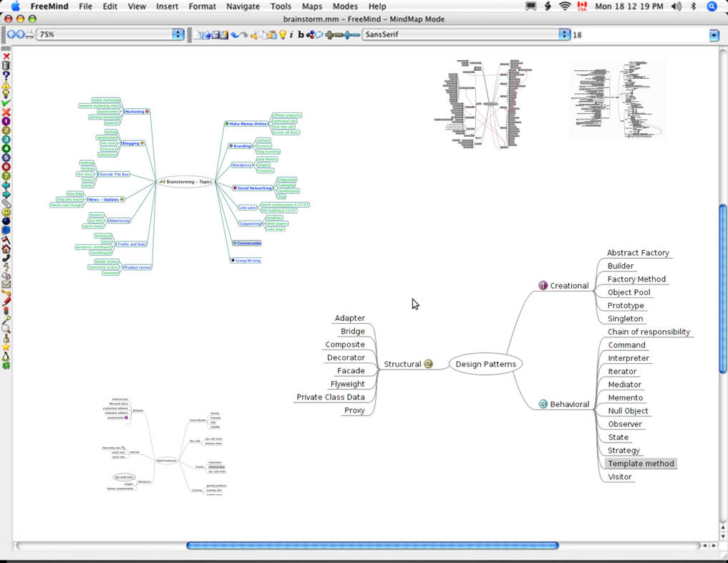Add the teal priority 3 icon
Screen dimensions: 728x563
point(6,140)
